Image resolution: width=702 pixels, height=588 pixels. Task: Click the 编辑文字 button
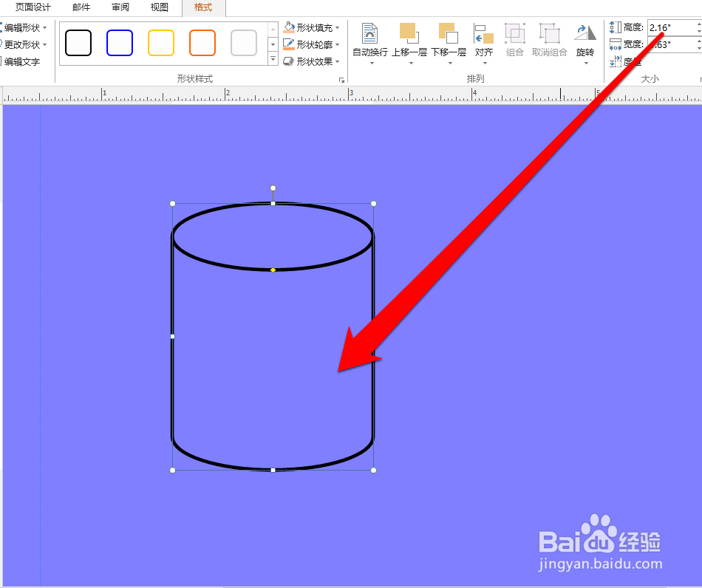(x=21, y=61)
